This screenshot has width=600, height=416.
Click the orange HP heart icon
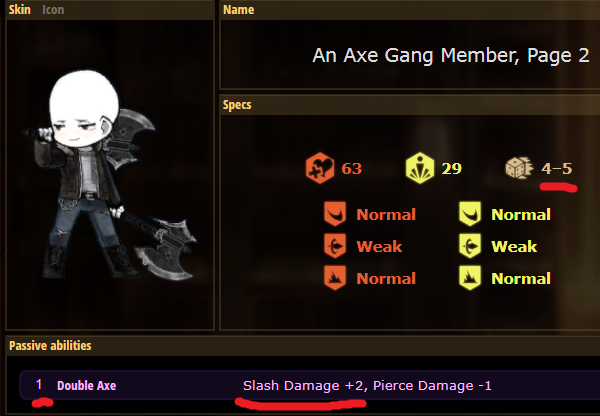coord(320,168)
